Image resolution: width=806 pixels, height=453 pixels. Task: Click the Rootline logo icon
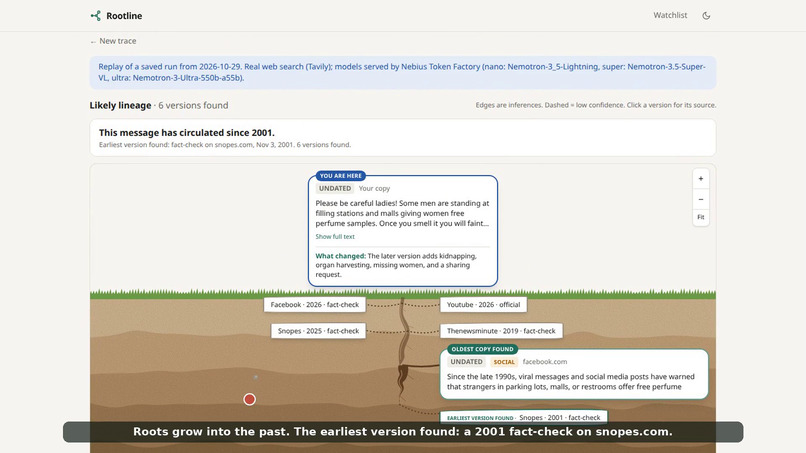pos(96,16)
